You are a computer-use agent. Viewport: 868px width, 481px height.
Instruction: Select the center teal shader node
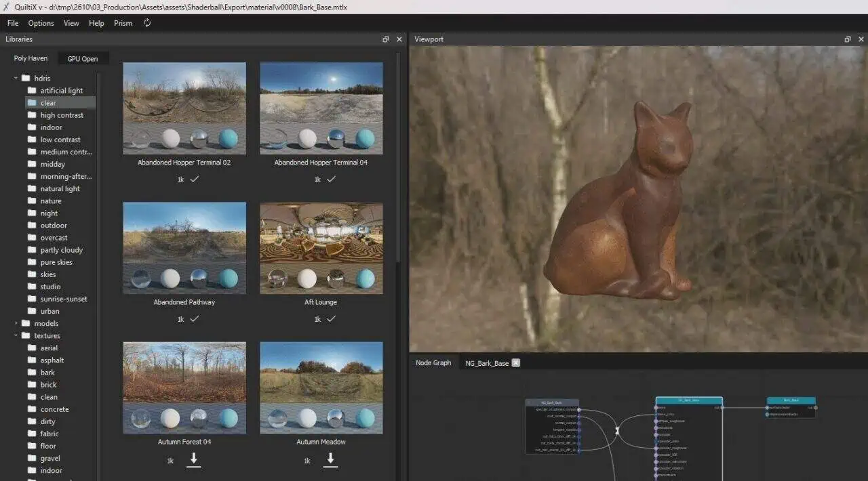pyautogui.click(x=689, y=438)
